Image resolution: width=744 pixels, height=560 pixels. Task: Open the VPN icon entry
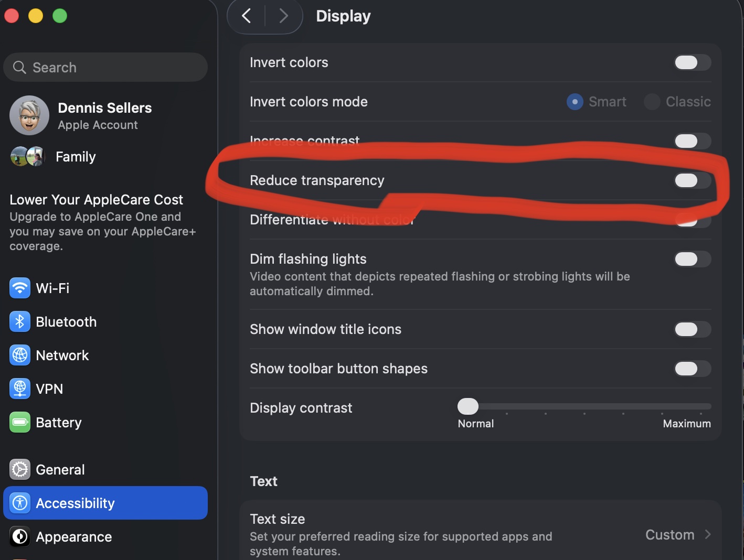click(20, 389)
